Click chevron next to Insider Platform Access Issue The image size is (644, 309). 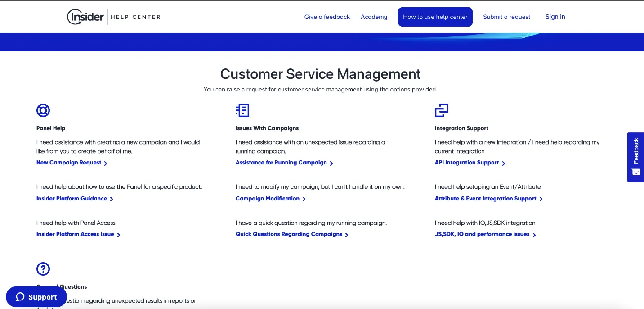pos(119,235)
